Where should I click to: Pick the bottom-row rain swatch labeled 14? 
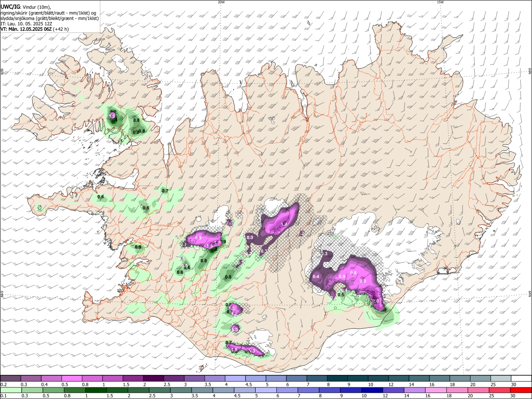[x=414, y=390]
